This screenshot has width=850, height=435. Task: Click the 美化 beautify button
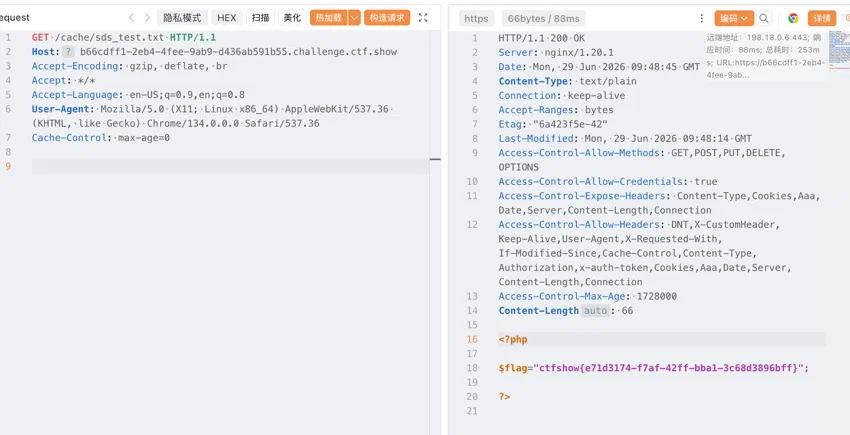[x=292, y=18]
